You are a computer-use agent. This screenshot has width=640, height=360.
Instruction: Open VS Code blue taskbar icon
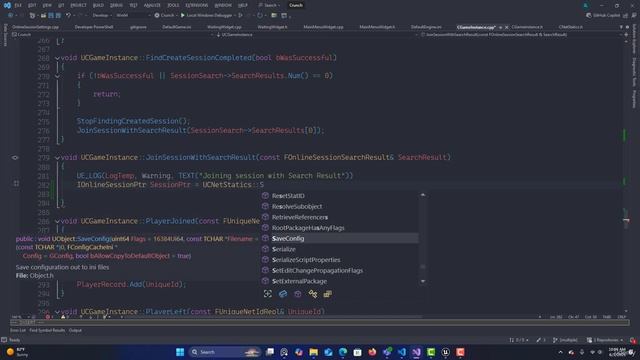[402, 352]
